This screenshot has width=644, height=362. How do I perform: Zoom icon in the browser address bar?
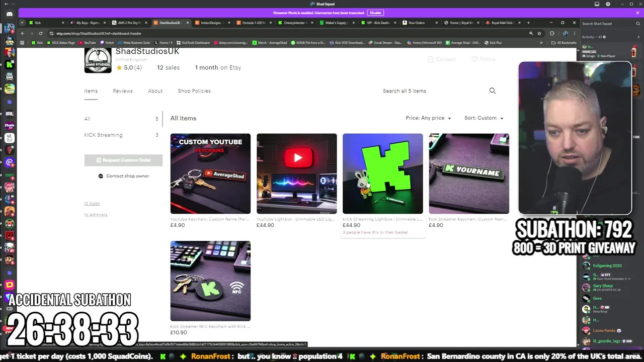pos(531,33)
